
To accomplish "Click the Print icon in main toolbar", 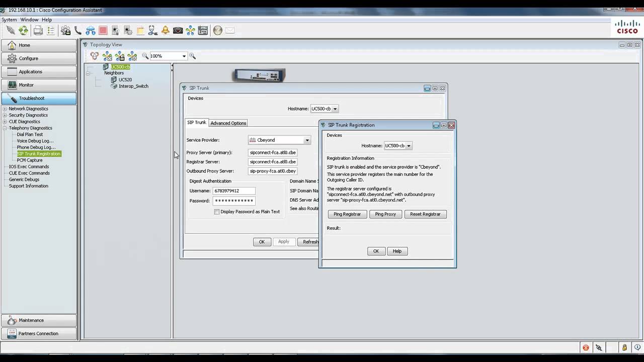I will tap(38, 31).
